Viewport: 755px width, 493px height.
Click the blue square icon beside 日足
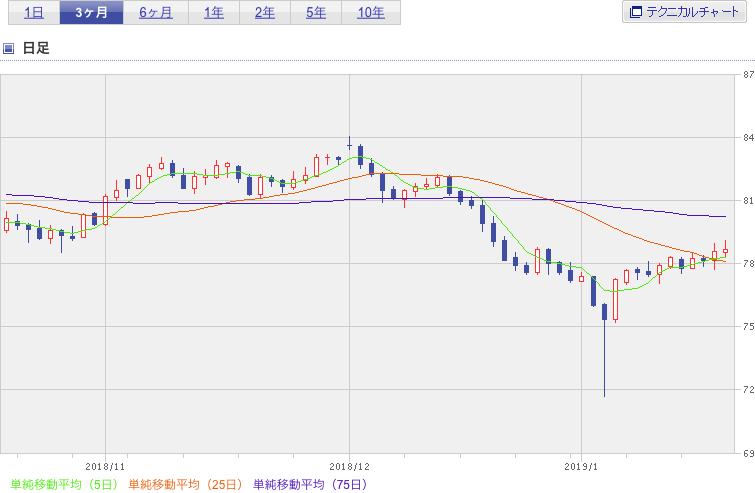(x=8, y=48)
